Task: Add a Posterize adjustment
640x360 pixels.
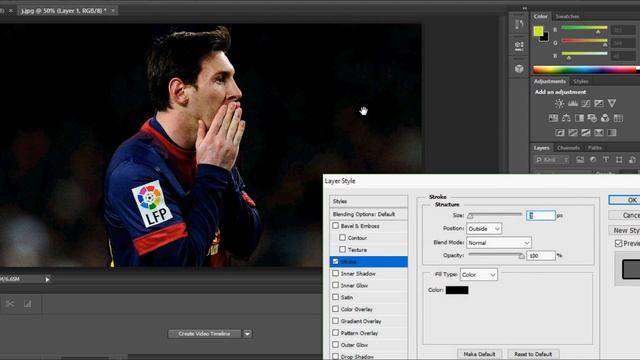Action: click(573, 132)
